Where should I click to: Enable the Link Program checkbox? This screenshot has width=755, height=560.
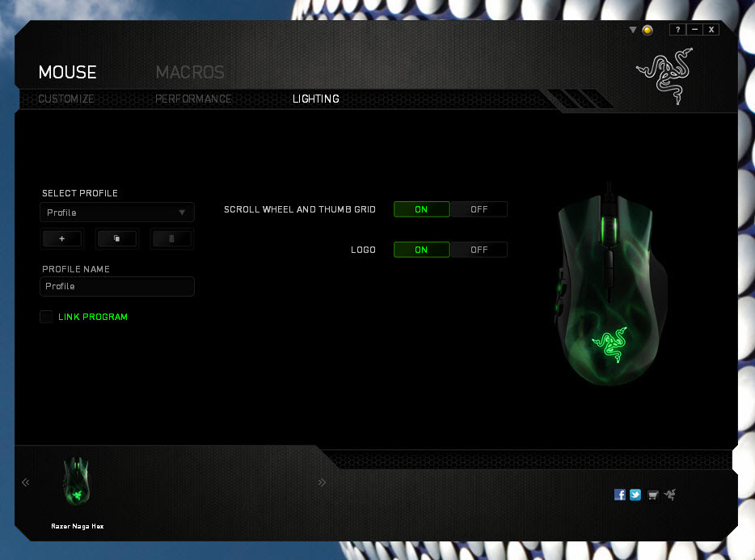click(46, 317)
